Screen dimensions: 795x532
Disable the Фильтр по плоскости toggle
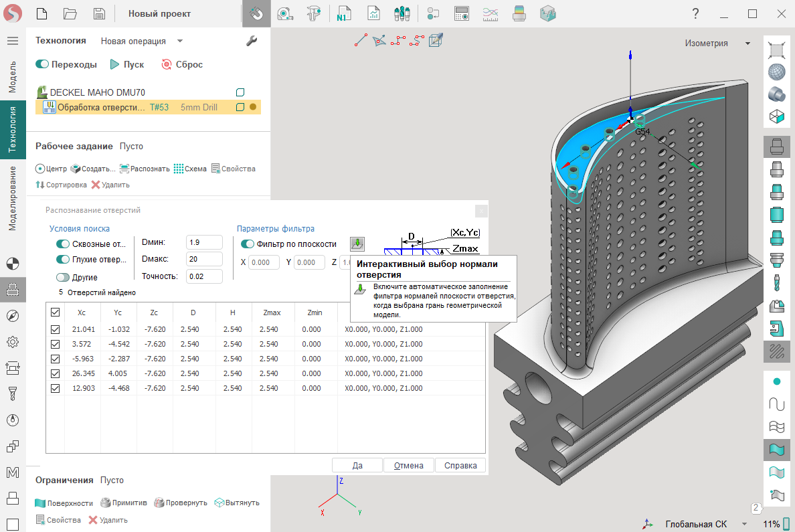[x=248, y=244]
